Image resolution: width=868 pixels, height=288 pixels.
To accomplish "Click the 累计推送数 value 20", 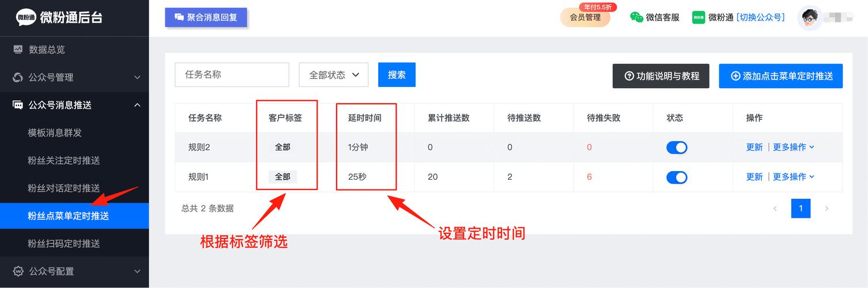I will [x=433, y=177].
